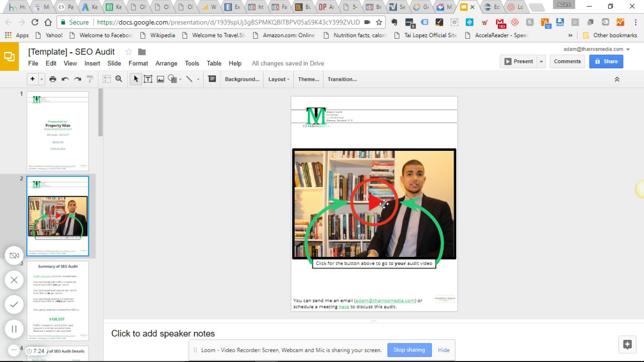Click the adam@tharrosmedia.com email link on slide
The width and height of the screenshot is (644, 362).
pos(385,301)
